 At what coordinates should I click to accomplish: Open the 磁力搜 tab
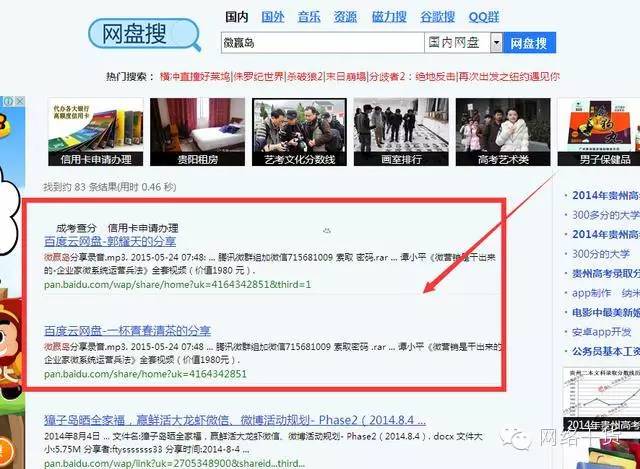coord(389,17)
